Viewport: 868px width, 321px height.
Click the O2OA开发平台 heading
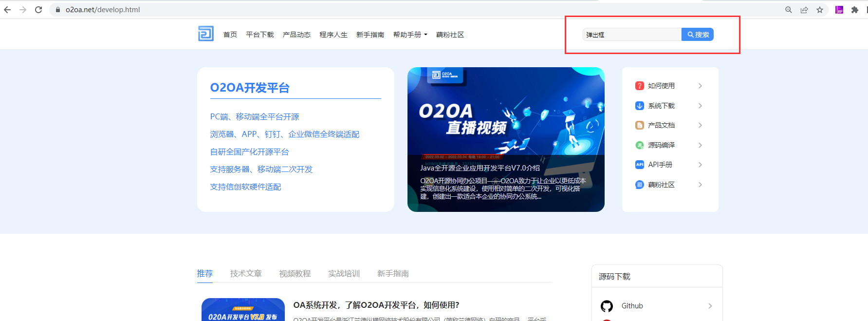[x=250, y=88]
